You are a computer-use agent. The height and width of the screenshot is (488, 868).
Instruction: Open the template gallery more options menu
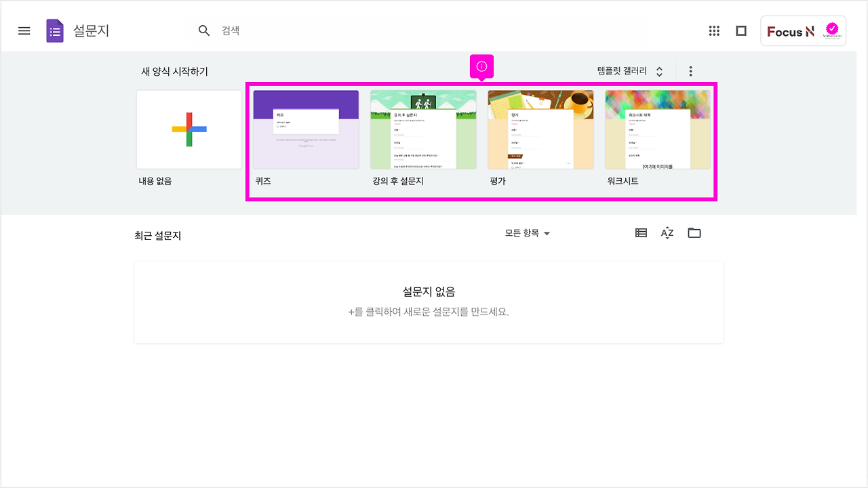pos(690,70)
